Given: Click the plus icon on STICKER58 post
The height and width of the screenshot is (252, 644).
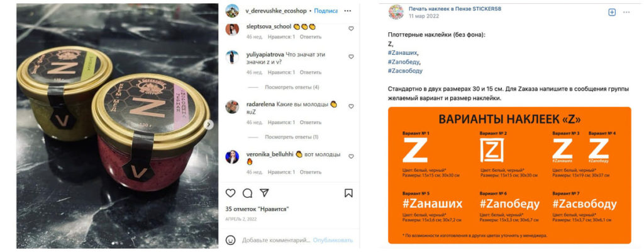Looking at the screenshot, I should (x=612, y=12).
